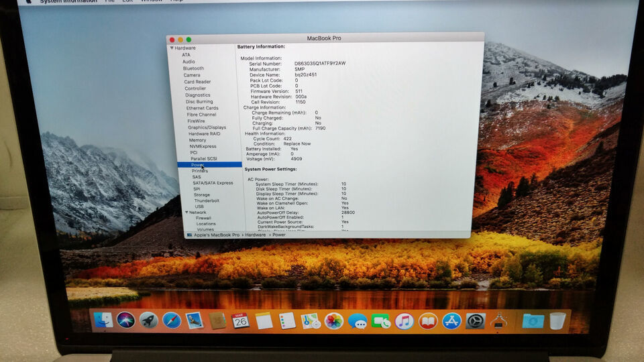Open System Preferences gear icon
This screenshot has height=362, width=644.
(475, 321)
